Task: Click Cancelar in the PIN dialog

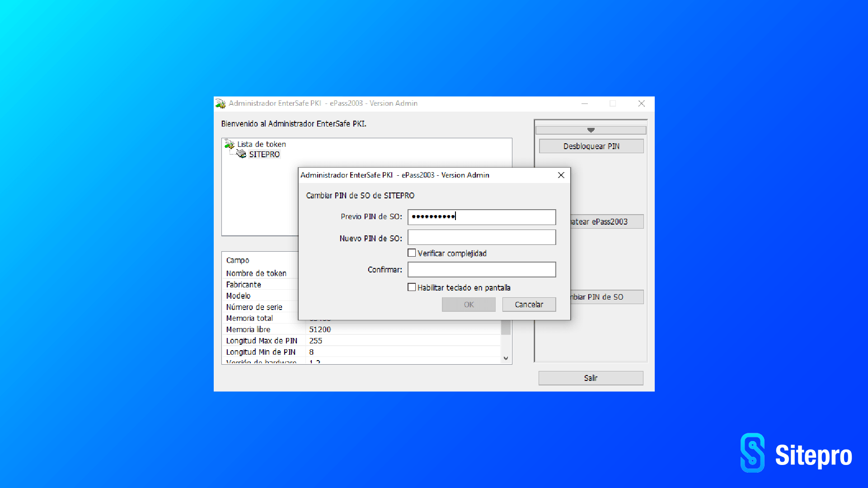Action: coord(529,305)
